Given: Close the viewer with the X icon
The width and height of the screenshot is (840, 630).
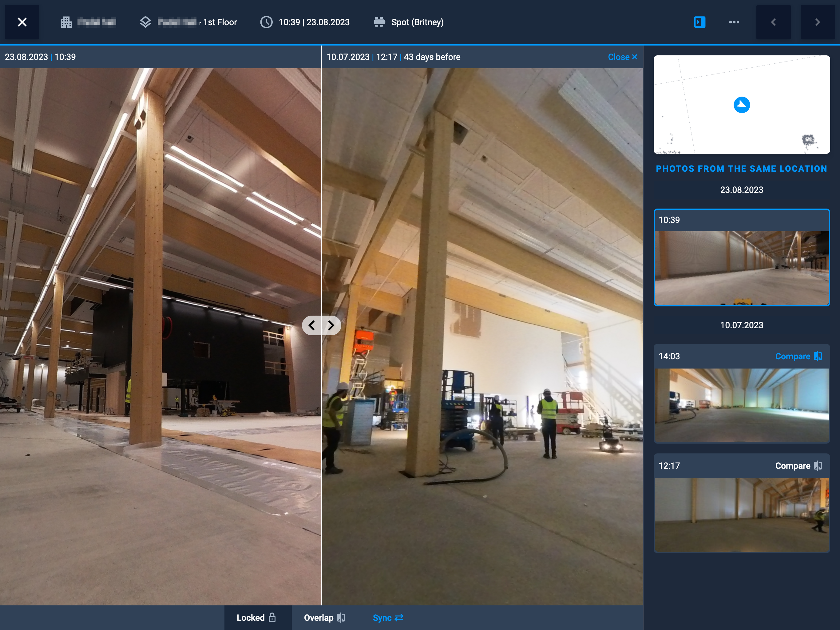Looking at the screenshot, I should click(x=22, y=22).
